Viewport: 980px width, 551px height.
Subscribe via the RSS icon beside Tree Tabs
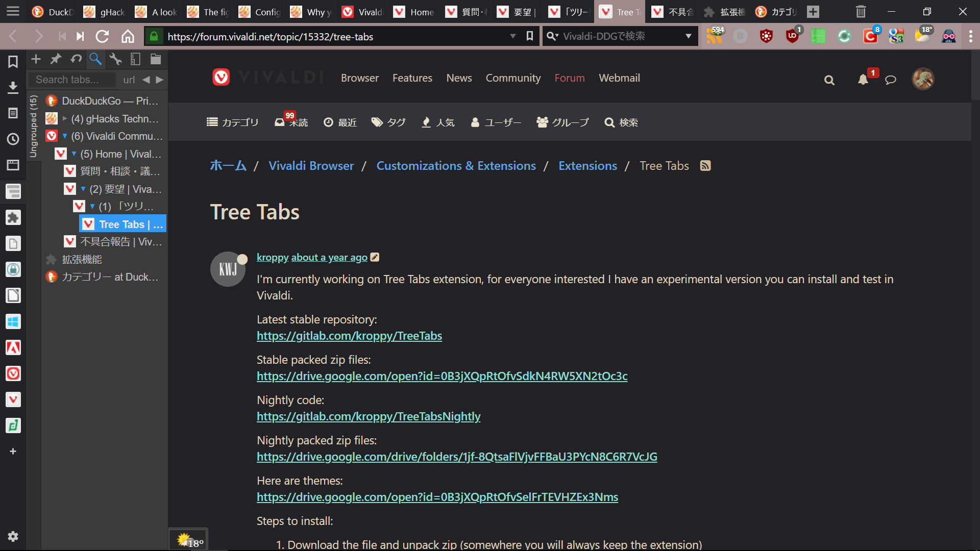click(x=705, y=166)
